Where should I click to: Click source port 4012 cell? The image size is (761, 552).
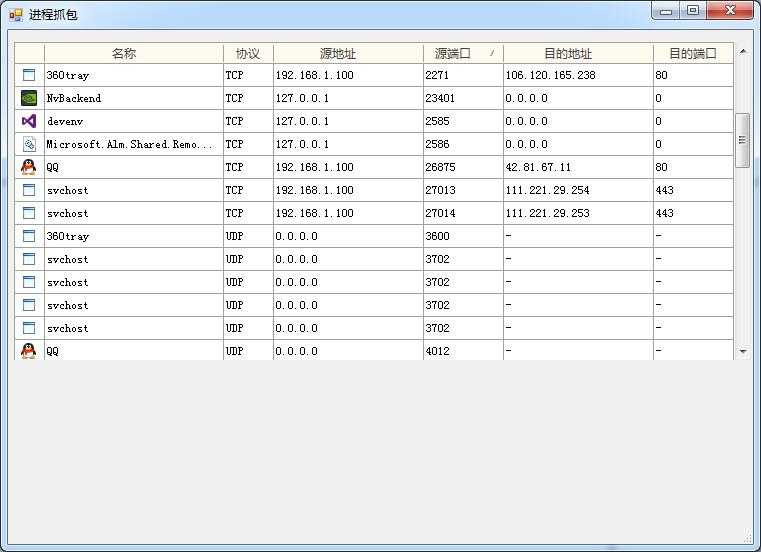click(x=463, y=351)
